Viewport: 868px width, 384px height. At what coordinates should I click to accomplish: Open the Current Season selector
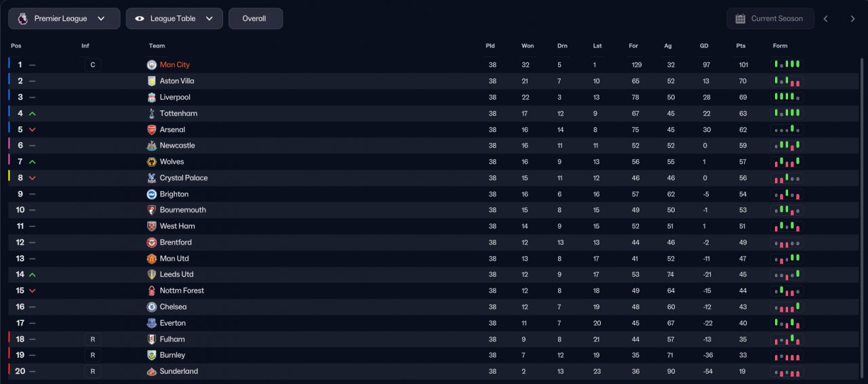pyautogui.click(x=770, y=19)
